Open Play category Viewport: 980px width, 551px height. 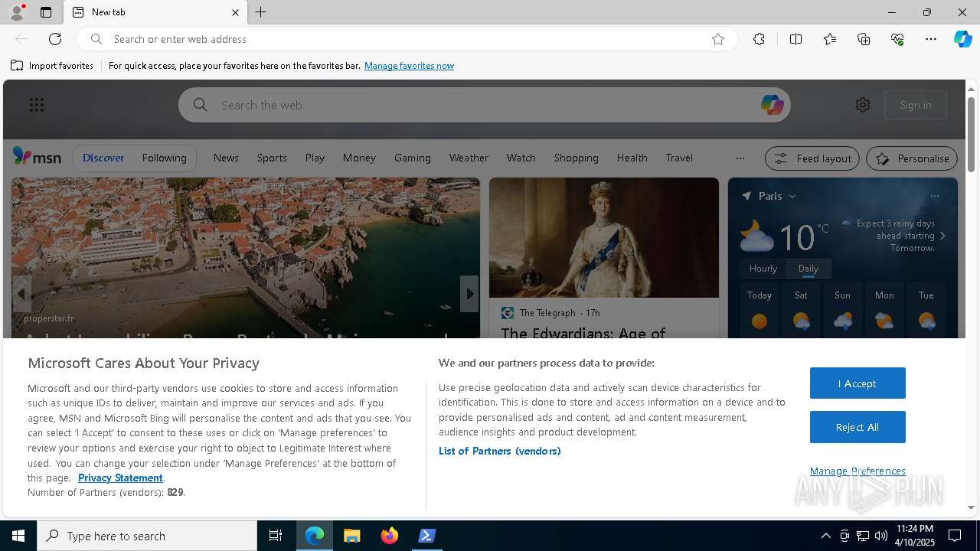pyautogui.click(x=315, y=158)
